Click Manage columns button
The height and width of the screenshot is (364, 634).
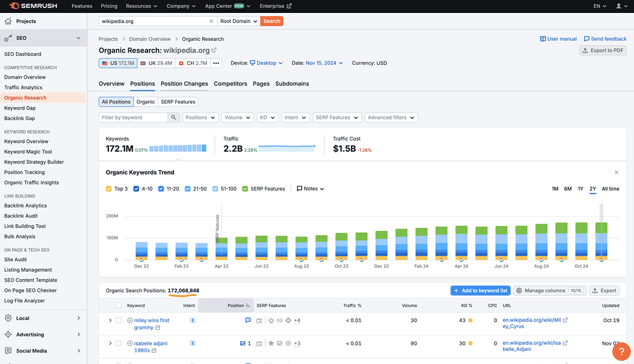[550, 290]
